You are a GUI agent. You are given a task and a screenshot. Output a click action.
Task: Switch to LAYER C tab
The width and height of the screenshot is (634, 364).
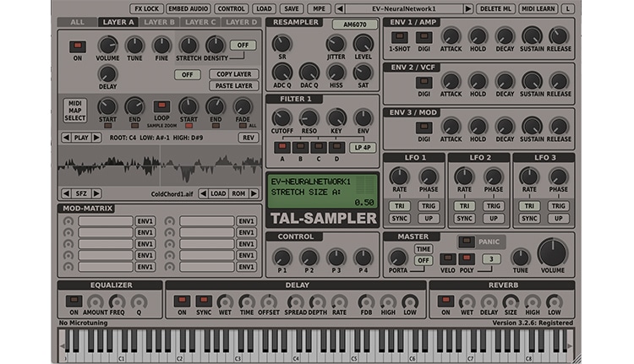pyautogui.click(x=200, y=22)
